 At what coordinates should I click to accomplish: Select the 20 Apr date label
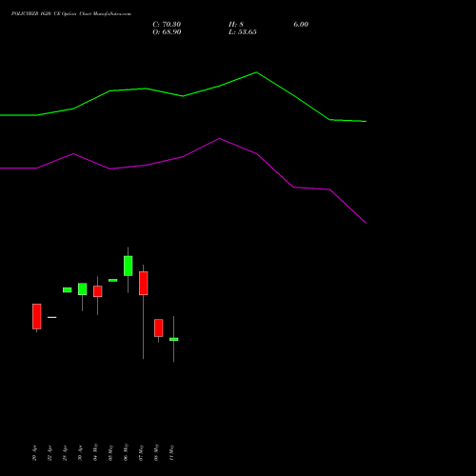(34, 453)
